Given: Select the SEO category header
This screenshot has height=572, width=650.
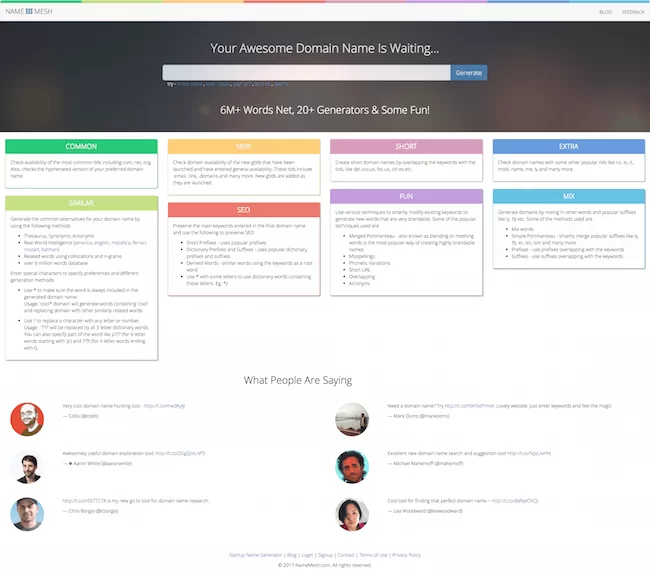Looking at the screenshot, I should click(244, 210).
